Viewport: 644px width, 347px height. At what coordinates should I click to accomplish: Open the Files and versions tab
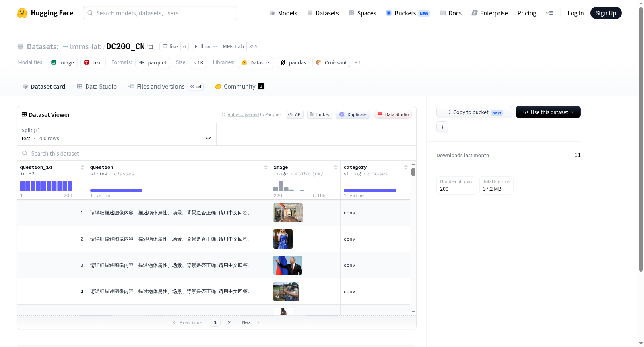[x=166, y=86]
